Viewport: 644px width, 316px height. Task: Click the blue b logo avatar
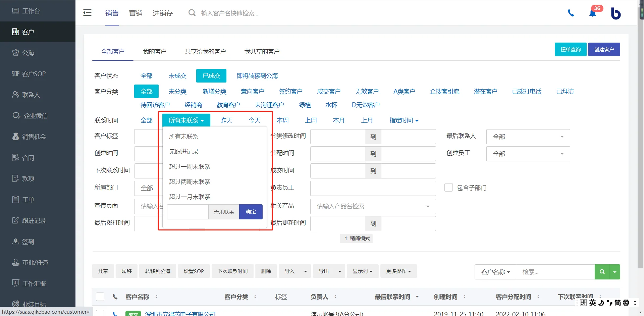pos(615,13)
